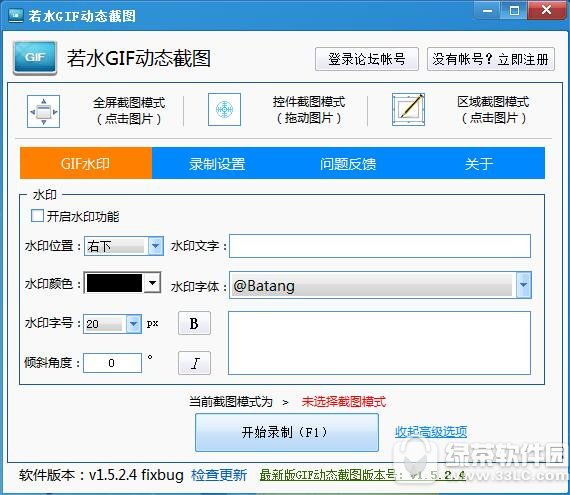Viewport: 570px width, 495px height.
Task: Click the 倾斜角度 input field
Action: 112,363
